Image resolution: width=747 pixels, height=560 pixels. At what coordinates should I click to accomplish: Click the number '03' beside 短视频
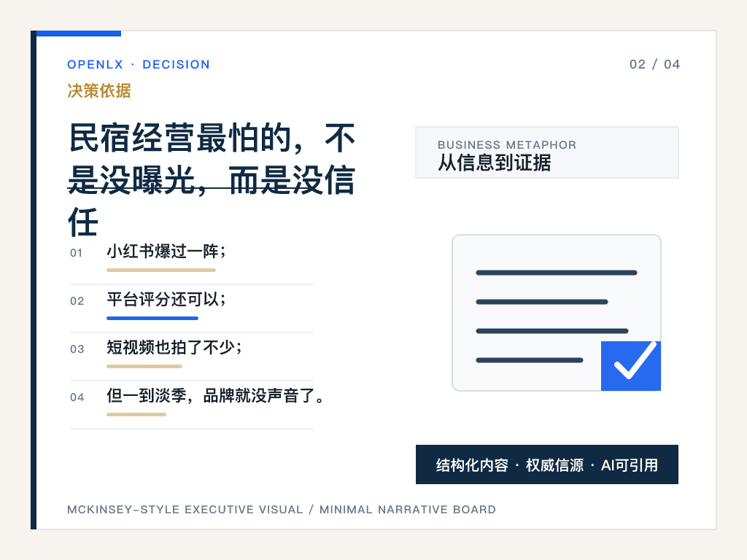coord(77,349)
